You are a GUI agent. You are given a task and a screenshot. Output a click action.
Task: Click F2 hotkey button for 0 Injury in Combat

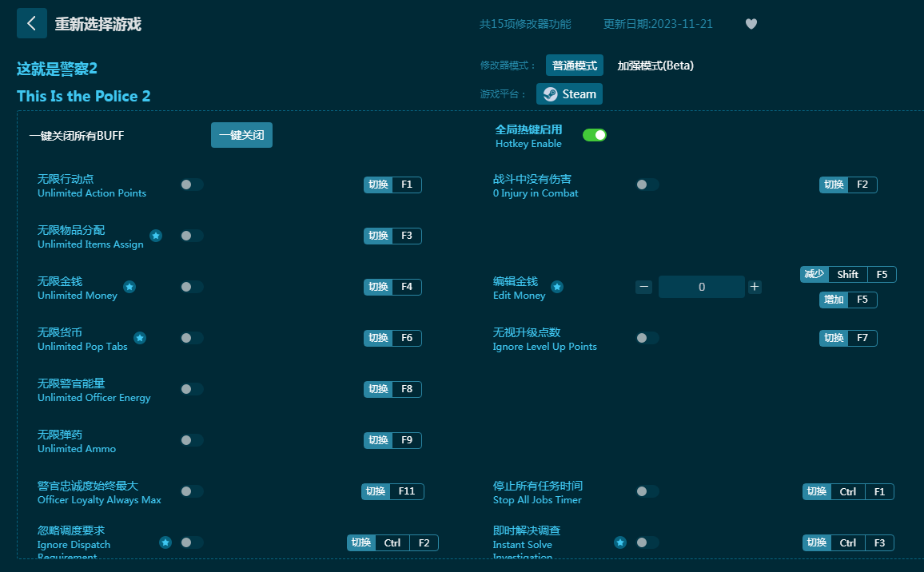(848, 185)
